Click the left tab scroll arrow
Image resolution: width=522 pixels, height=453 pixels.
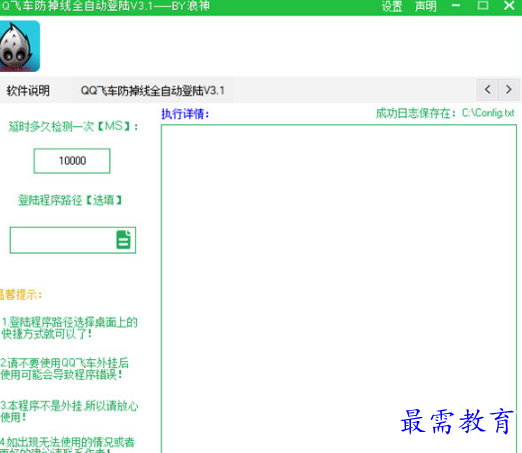[487, 90]
